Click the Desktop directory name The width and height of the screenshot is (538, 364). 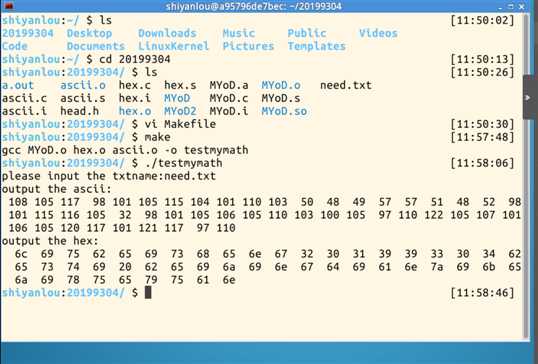pos(90,33)
